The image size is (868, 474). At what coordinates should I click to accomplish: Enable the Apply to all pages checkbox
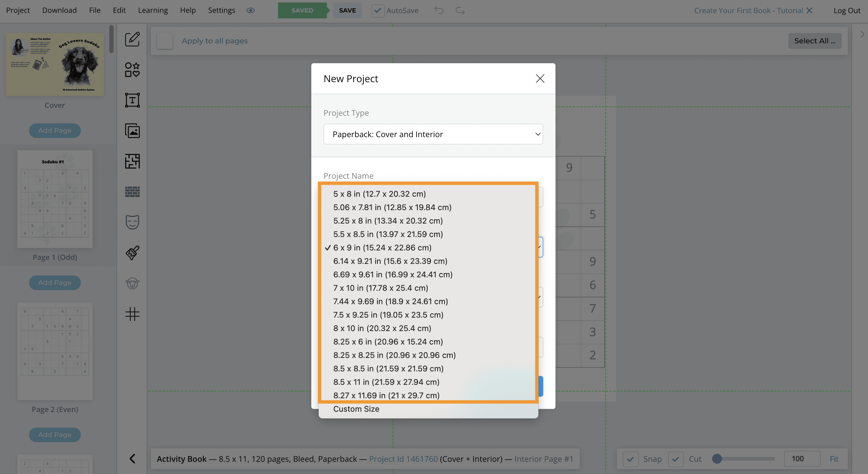[165, 40]
